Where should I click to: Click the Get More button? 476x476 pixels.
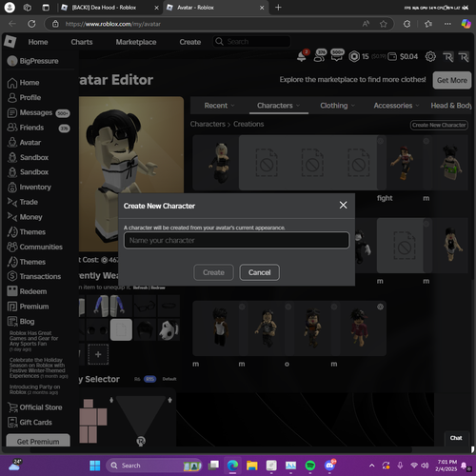(452, 80)
